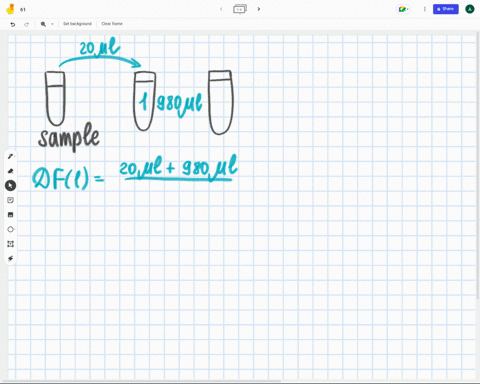Open the three-dot more actions menu
The image size is (480, 384).
coord(425,9)
